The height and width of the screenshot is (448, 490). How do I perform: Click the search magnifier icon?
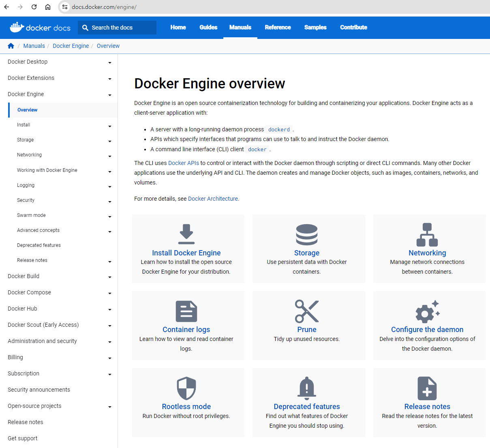click(x=85, y=28)
